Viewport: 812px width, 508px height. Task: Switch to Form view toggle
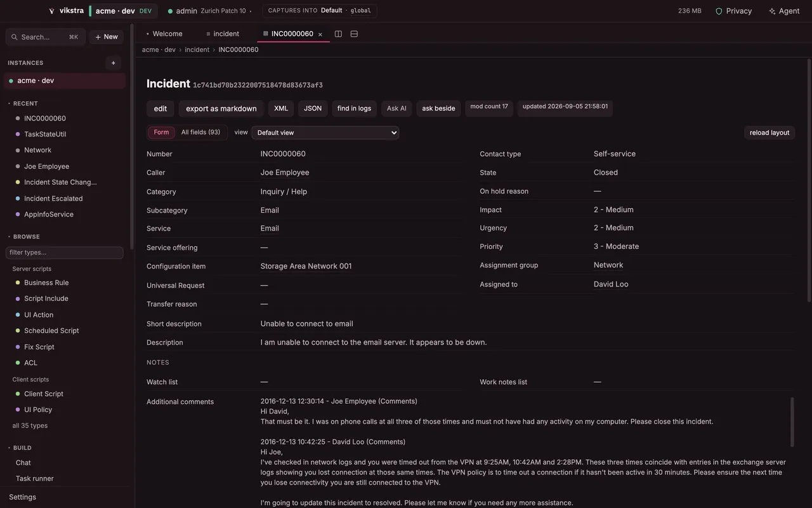[x=161, y=132]
